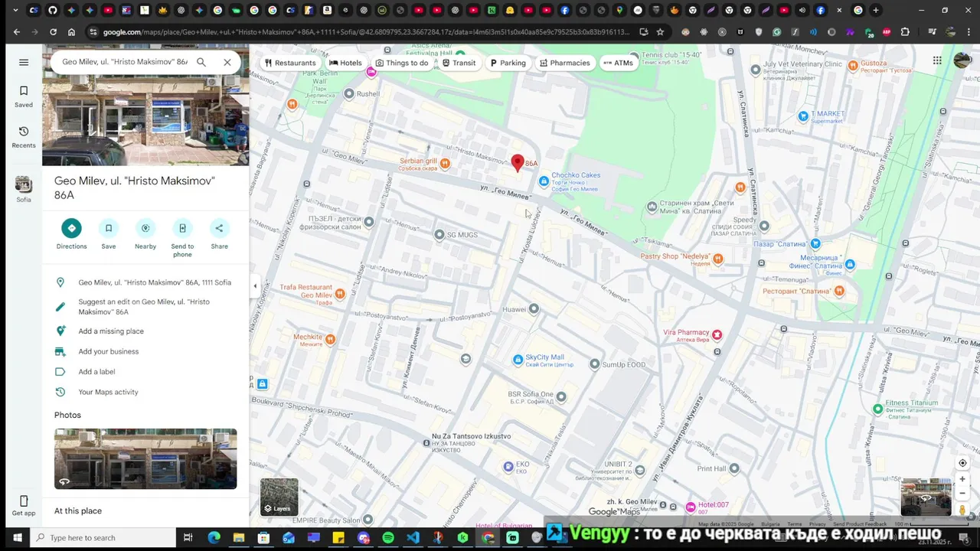Open the tab search dropdown arrow
Viewport: 980px width, 551px height.
(x=15, y=10)
